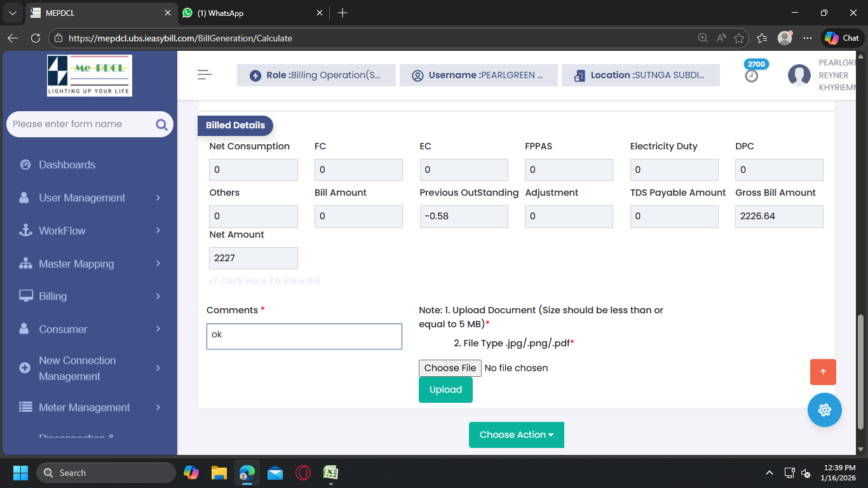
Task: Click the Consumer person icon
Action: tap(25, 329)
